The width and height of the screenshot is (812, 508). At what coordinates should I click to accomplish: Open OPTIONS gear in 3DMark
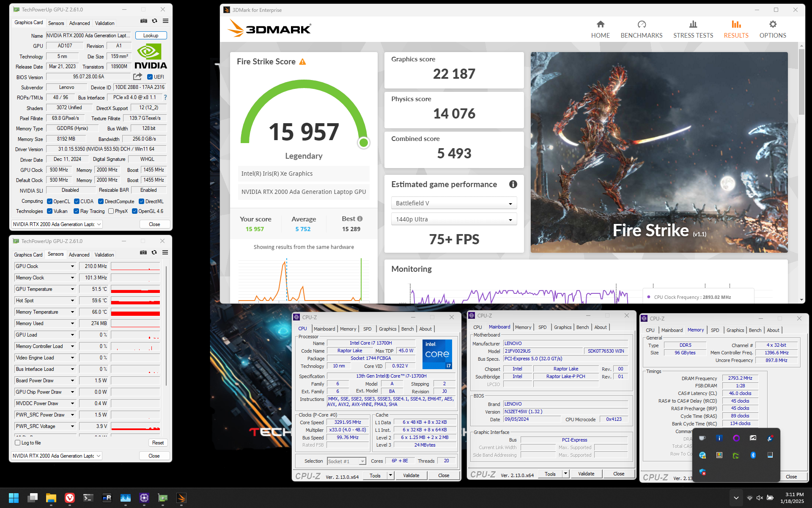[773, 30]
